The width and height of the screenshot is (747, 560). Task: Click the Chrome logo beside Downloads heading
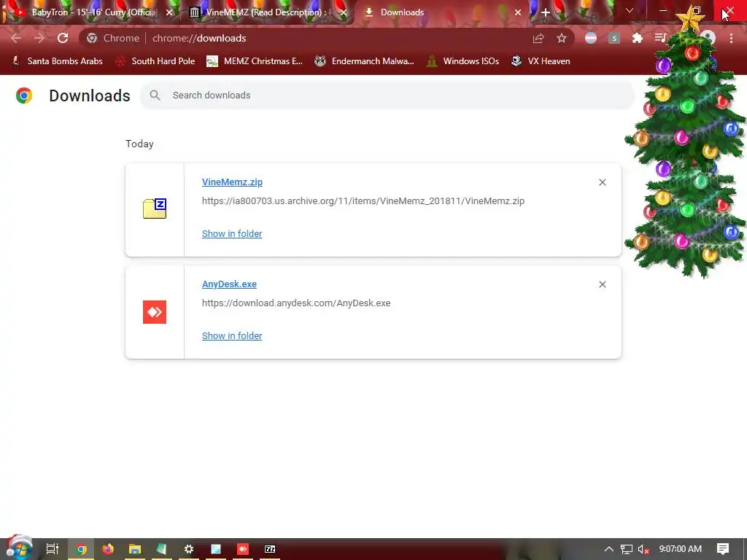[24, 96]
